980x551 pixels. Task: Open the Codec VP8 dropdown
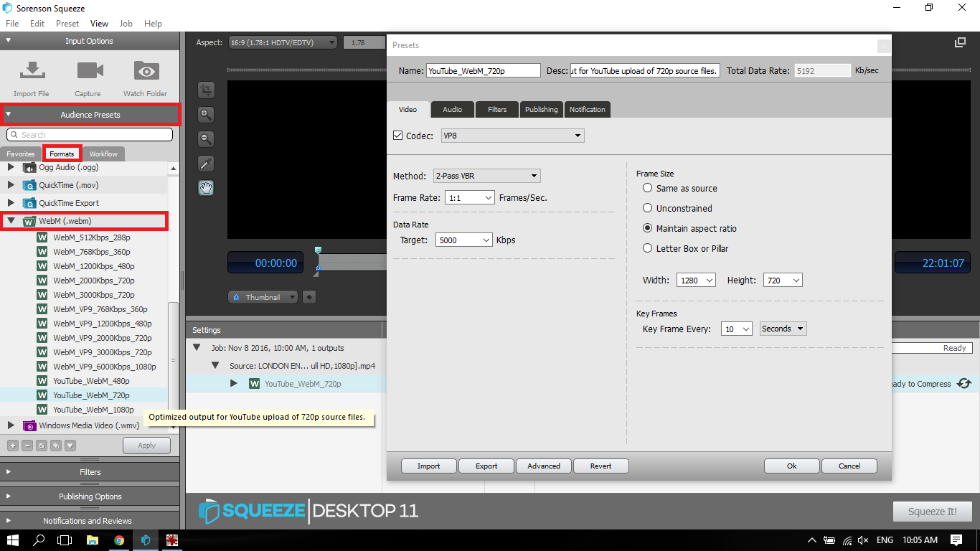[512, 136]
